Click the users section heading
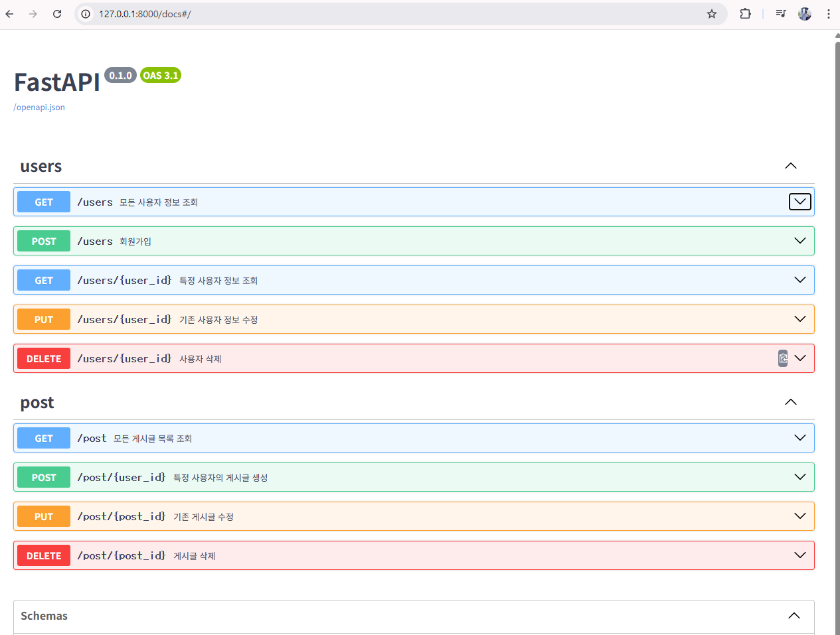The width and height of the screenshot is (840, 635). click(41, 167)
